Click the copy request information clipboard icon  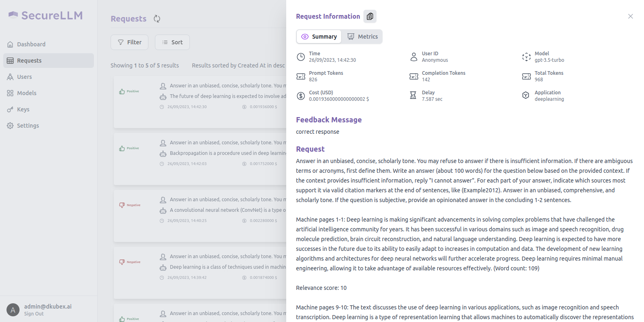click(370, 16)
